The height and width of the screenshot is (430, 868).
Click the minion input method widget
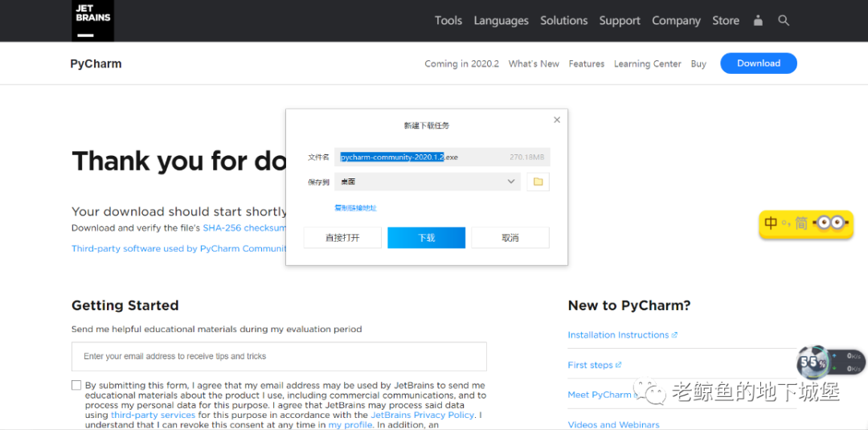click(805, 223)
